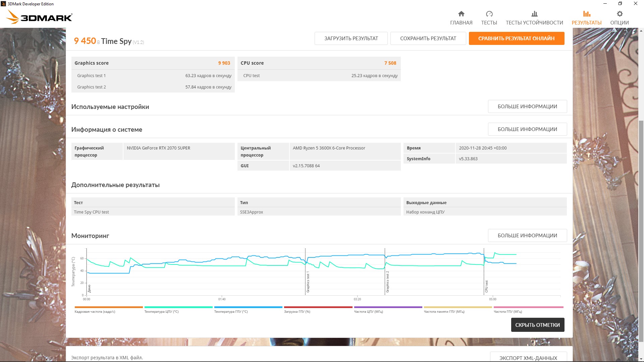The width and height of the screenshot is (644, 362).
Task: Click the Home house icon
Action: (x=461, y=14)
